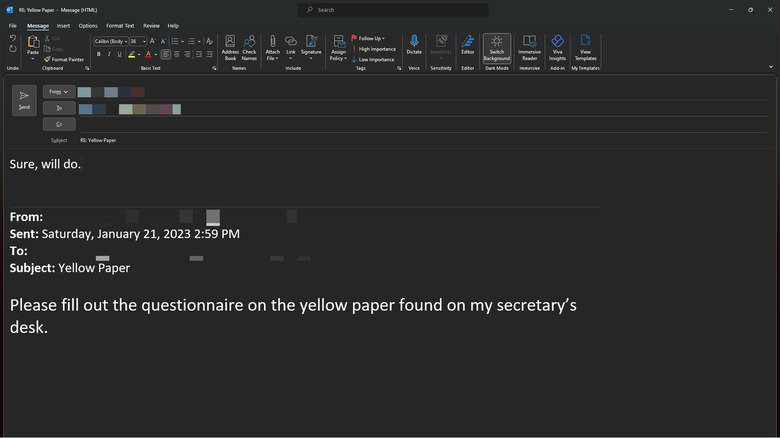Click the Send button

(x=24, y=100)
